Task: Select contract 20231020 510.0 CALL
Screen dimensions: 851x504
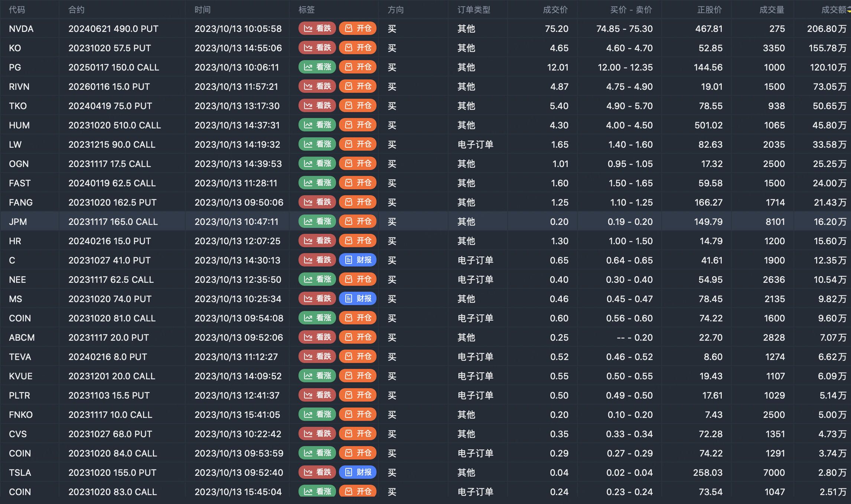Action: 115,125
